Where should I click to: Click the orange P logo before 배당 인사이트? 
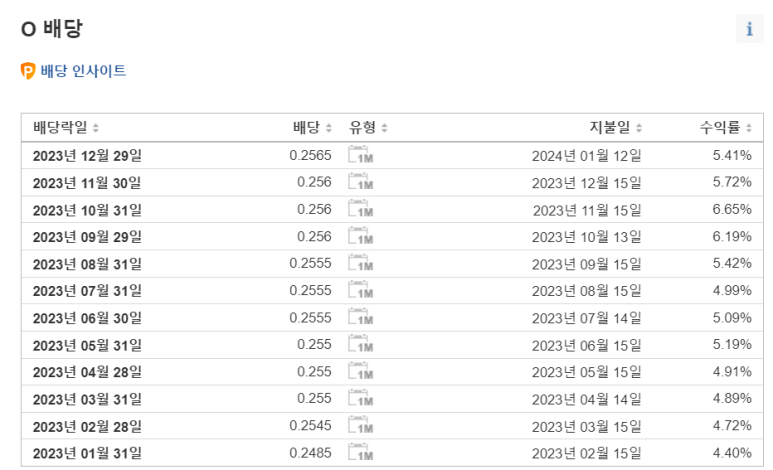tap(28, 71)
